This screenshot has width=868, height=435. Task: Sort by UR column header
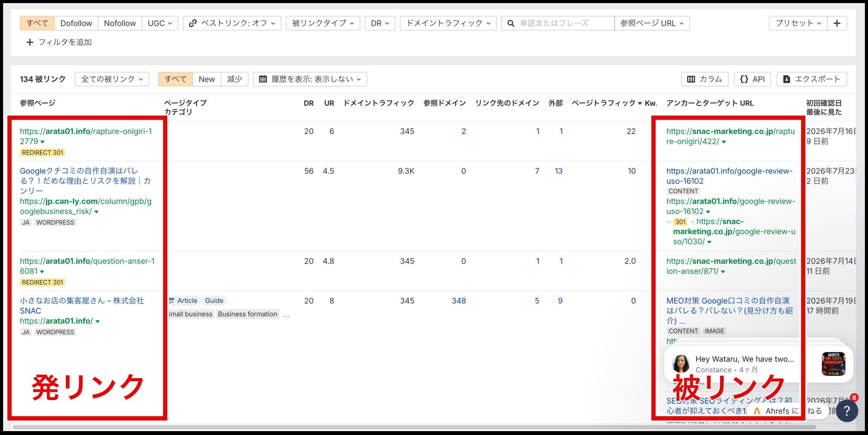coord(329,103)
